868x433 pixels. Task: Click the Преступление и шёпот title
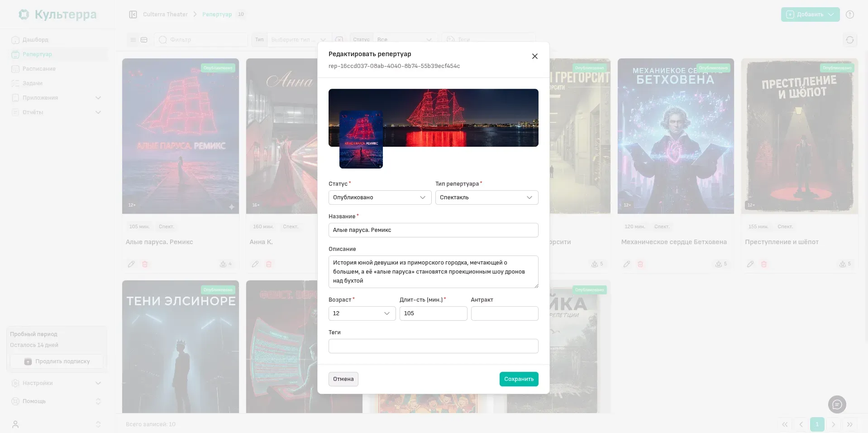click(782, 242)
